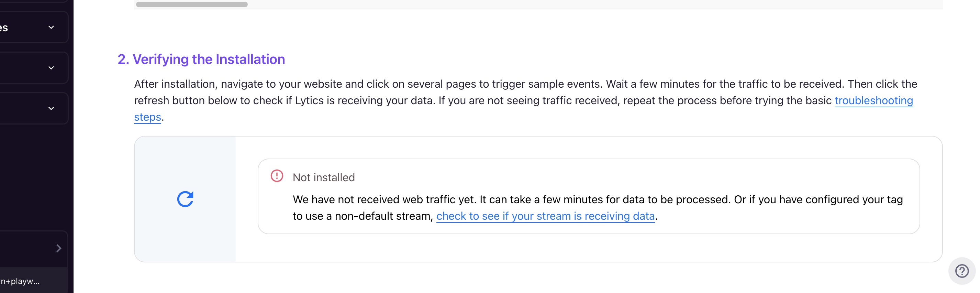Image resolution: width=980 pixels, height=293 pixels.
Task: Click the scrollbar track right of the thumb
Action: click(x=593, y=4)
